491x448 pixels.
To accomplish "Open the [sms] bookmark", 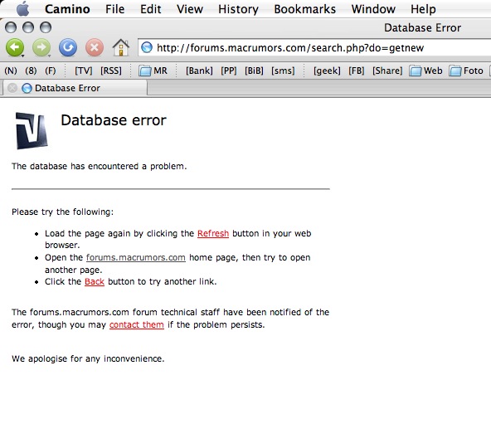I will [283, 71].
